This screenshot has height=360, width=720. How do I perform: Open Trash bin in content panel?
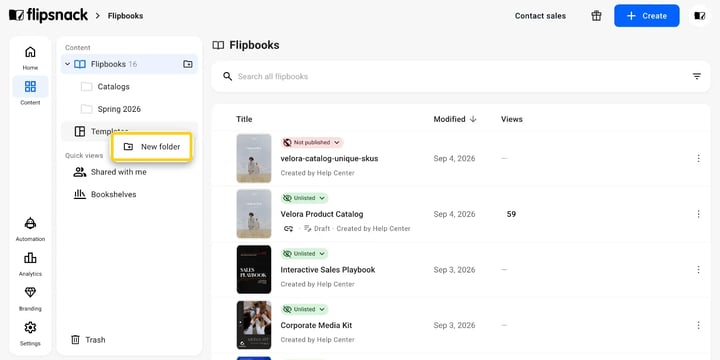(88, 340)
